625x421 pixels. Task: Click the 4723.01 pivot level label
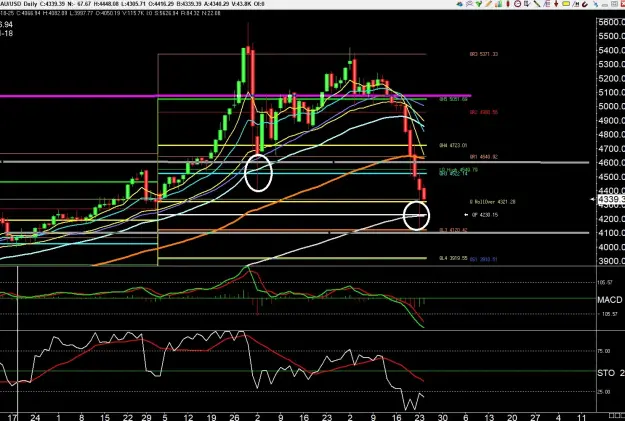click(453, 146)
